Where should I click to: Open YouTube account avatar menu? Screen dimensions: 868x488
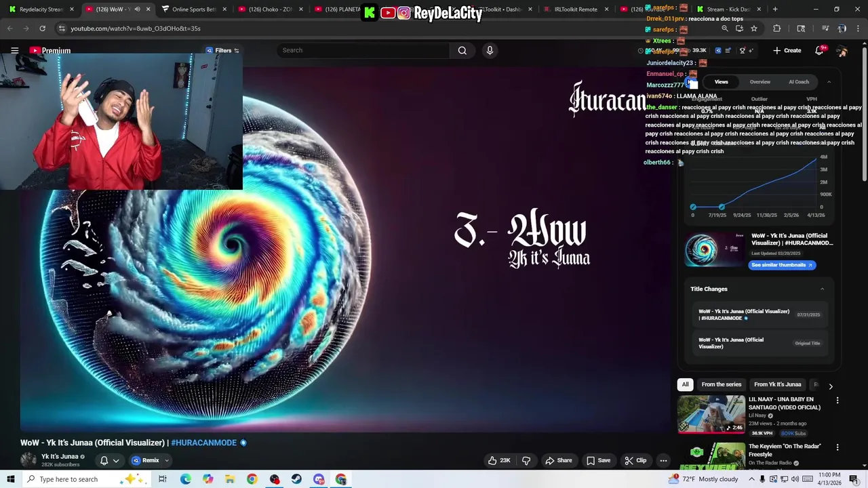[842, 51]
